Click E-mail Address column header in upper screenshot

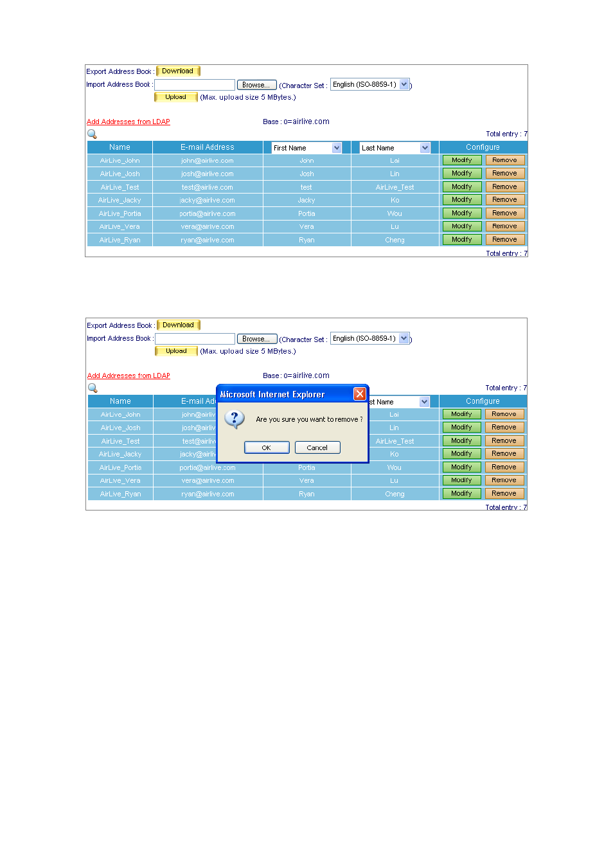[x=208, y=147]
